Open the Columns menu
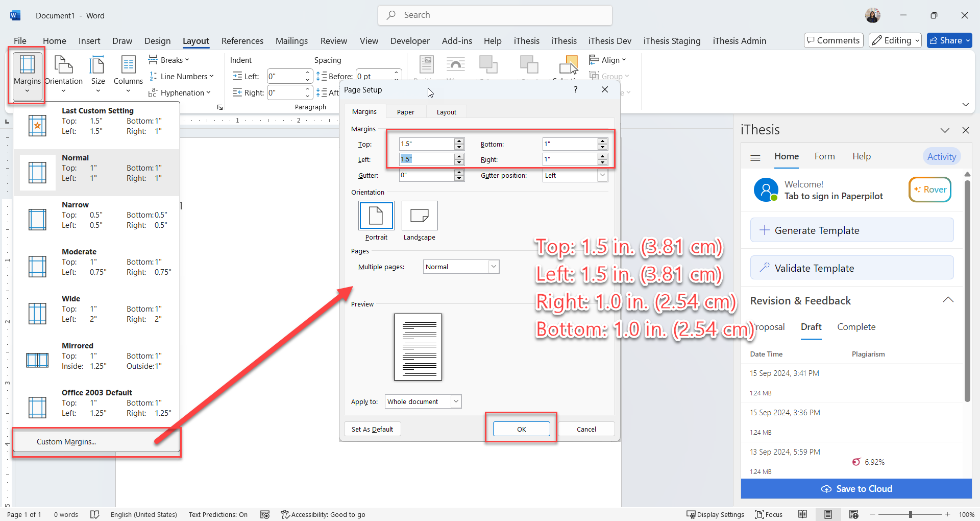The image size is (980, 521). click(128, 75)
